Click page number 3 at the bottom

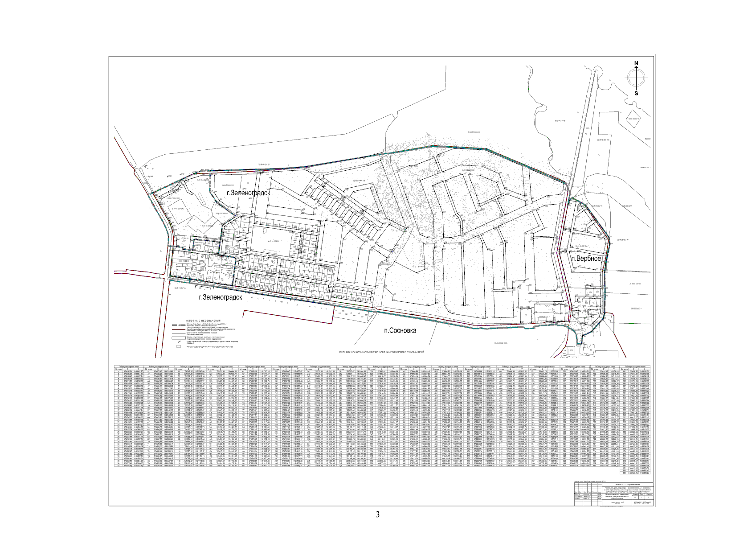377,515
